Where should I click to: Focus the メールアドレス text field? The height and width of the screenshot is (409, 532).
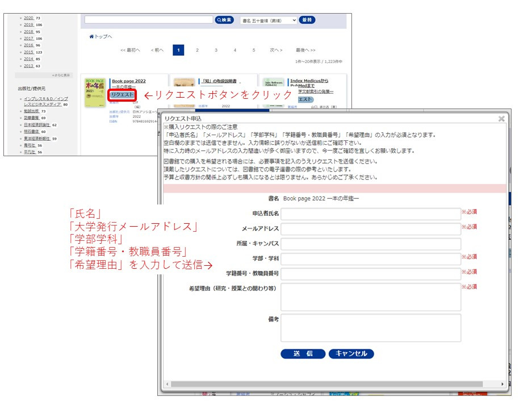pyautogui.click(x=370, y=229)
